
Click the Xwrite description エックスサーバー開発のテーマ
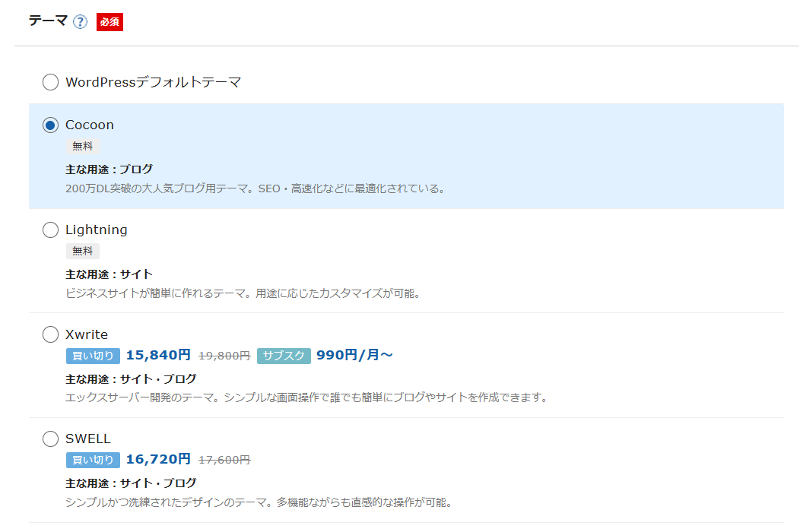(x=308, y=397)
